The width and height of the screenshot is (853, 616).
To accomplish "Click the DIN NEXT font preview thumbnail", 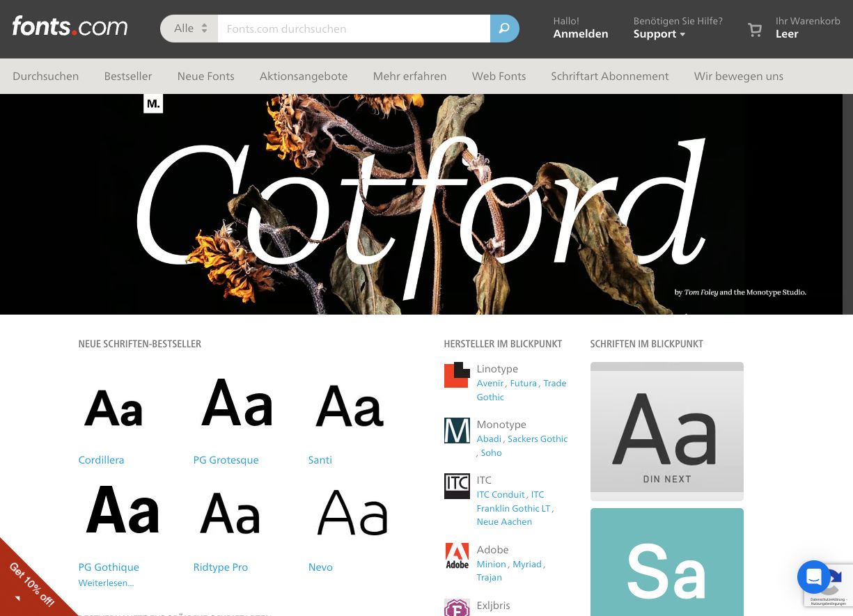I will (666, 430).
